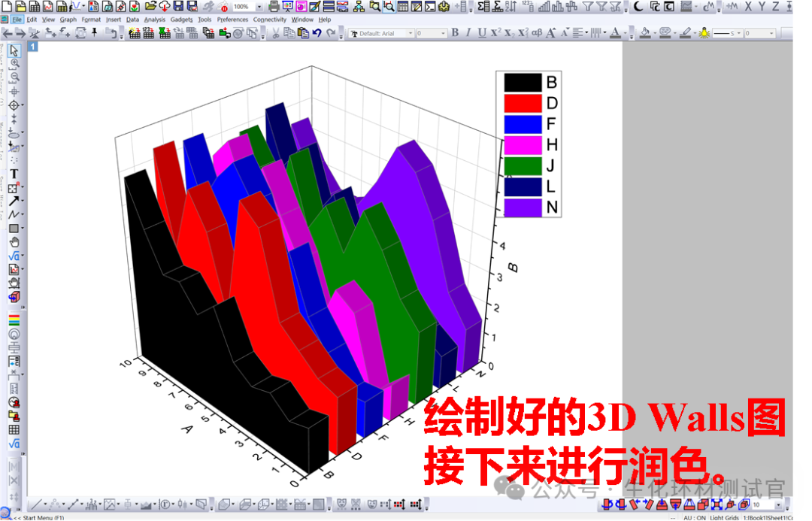The image size is (812, 521).
Task: Click the Set as X column icon
Action: pos(748,7)
